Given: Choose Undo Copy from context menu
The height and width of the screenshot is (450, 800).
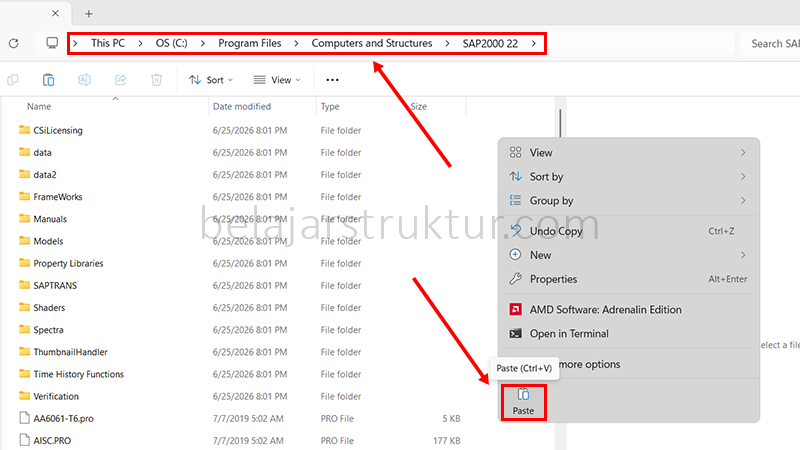Looking at the screenshot, I should tap(629, 231).
